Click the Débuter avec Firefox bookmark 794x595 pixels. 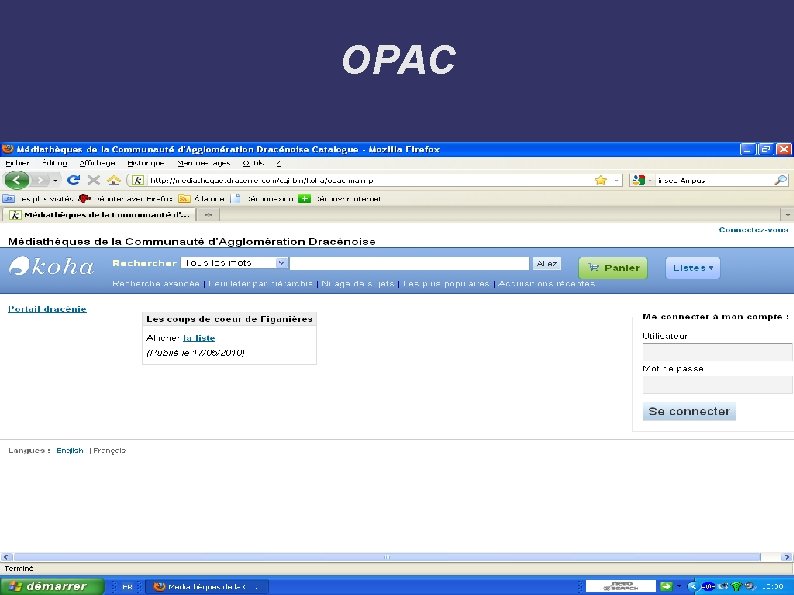click(x=126, y=199)
